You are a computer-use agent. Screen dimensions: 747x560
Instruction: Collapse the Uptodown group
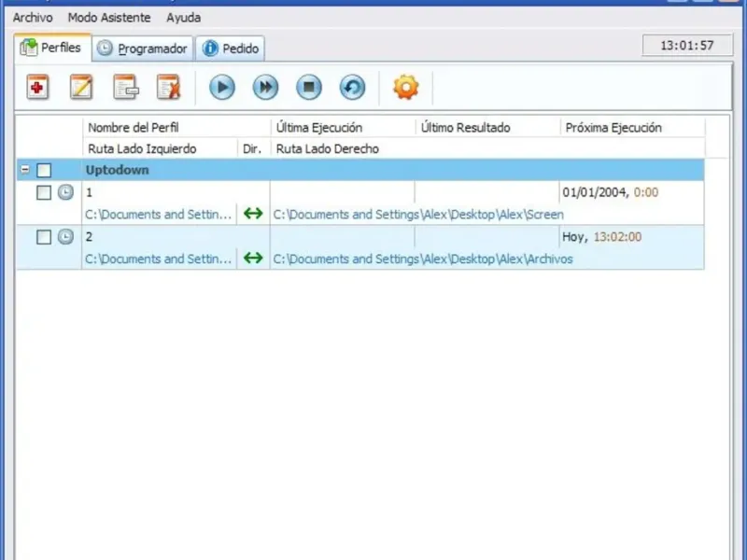point(25,170)
